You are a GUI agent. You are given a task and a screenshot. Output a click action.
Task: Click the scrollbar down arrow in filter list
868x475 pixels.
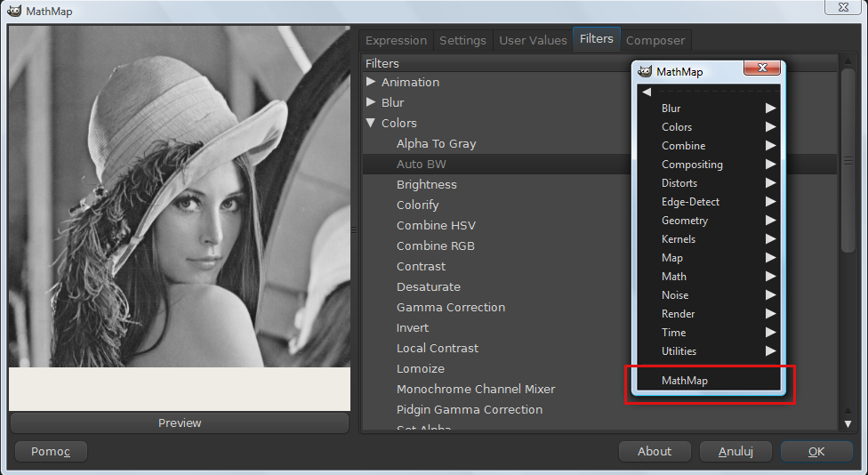pos(848,423)
